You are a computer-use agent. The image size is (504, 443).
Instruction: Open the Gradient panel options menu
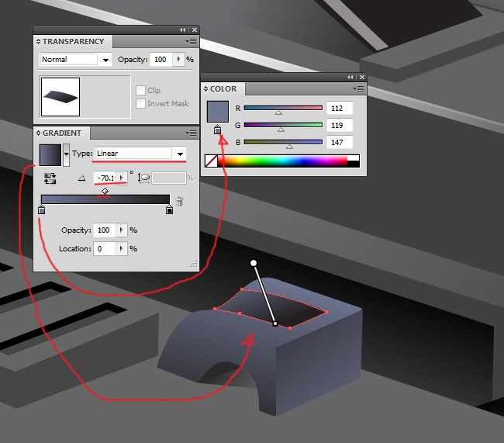click(191, 133)
